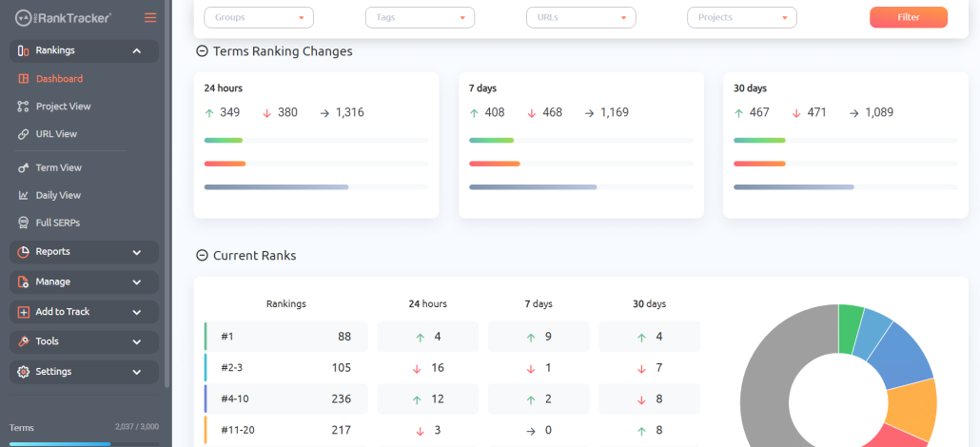Screen dimensions: 980x447
Task: Click the Reports pie chart icon
Action: [x=23, y=252]
